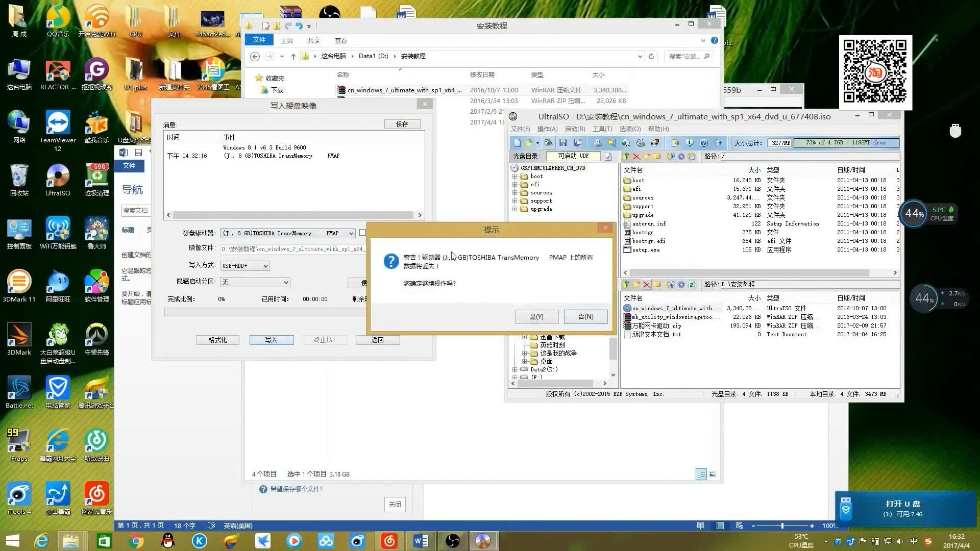The width and height of the screenshot is (980, 551).
Task: Click the Save floppy icon in UltraISO toolbar
Action: tap(563, 143)
